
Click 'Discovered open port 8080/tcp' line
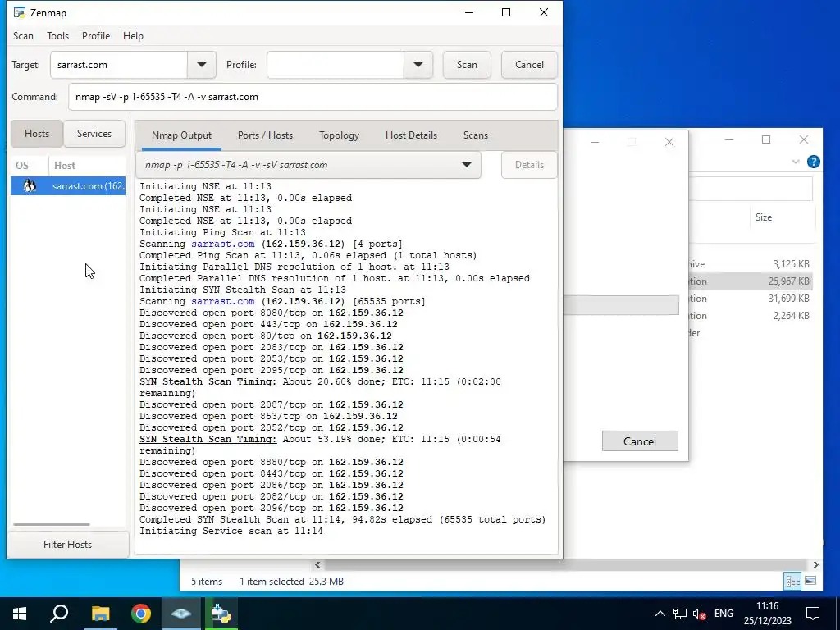point(271,313)
